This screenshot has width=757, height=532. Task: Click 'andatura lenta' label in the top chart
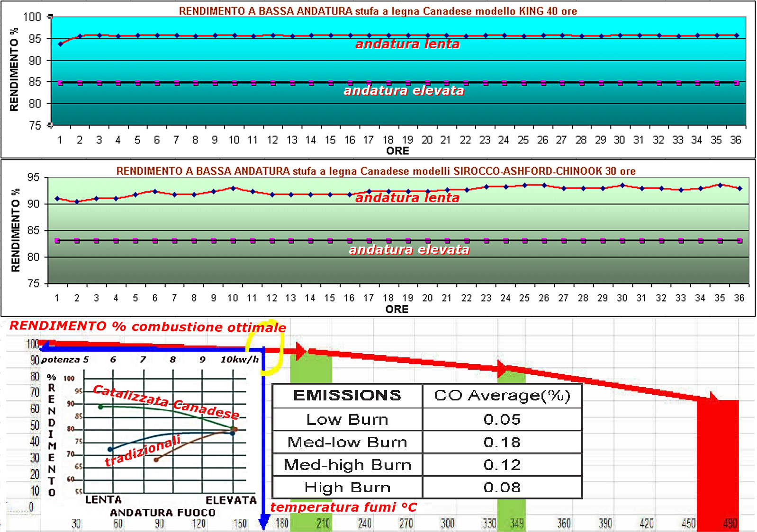click(x=407, y=44)
